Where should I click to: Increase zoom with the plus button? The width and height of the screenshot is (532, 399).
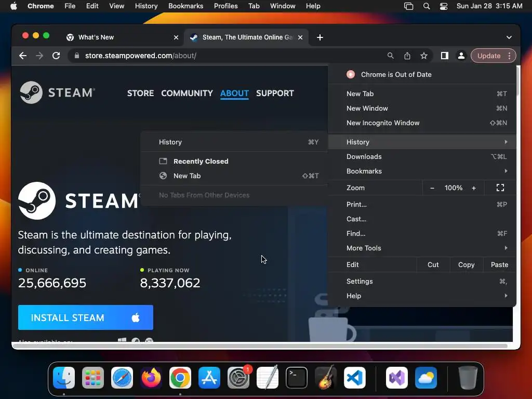pyautogui.click(x=474, y=188)
